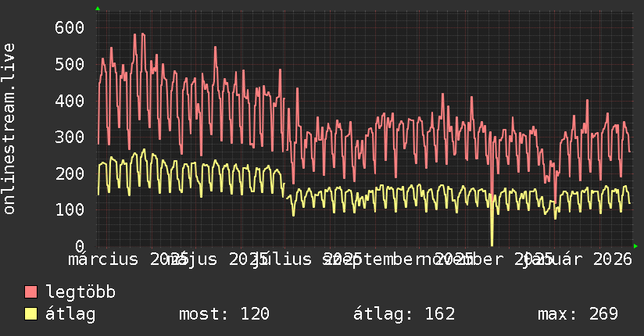Image resolution: width=644 pixels, height=336 pixels.
Task: Click the 0 y-axis label
Action: (80, 246)
